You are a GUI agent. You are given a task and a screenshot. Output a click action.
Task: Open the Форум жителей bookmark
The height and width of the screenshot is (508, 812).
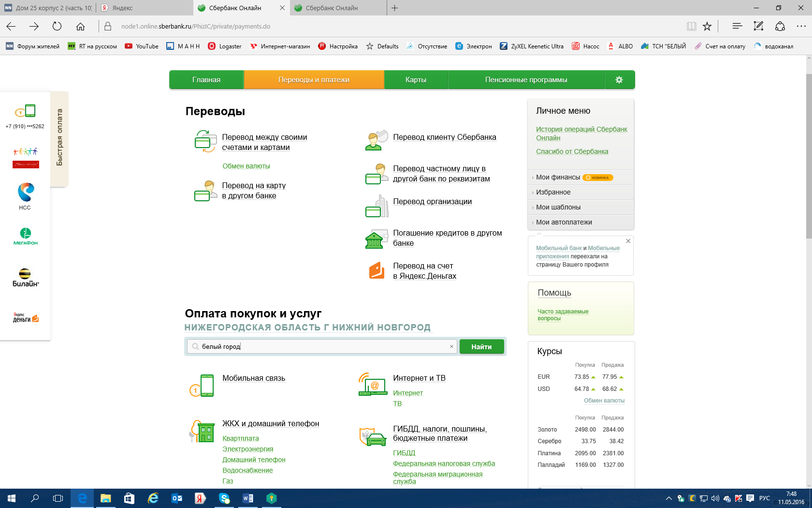pyautogui.click(x=32, y=46)
